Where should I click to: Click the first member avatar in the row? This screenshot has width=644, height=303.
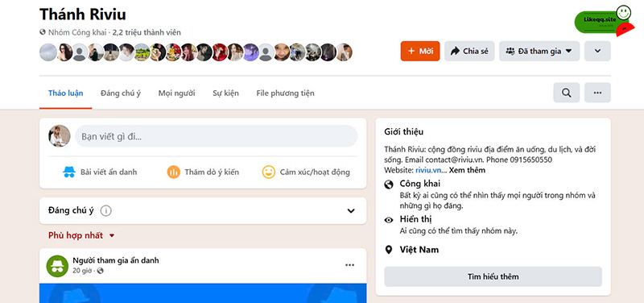[x=48, y=52]
